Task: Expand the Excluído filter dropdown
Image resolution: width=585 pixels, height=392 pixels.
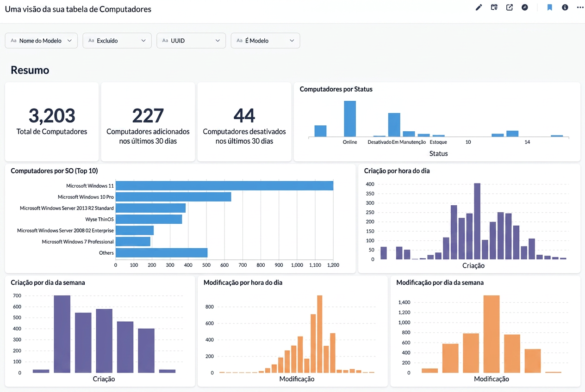Action: (117, 41)
